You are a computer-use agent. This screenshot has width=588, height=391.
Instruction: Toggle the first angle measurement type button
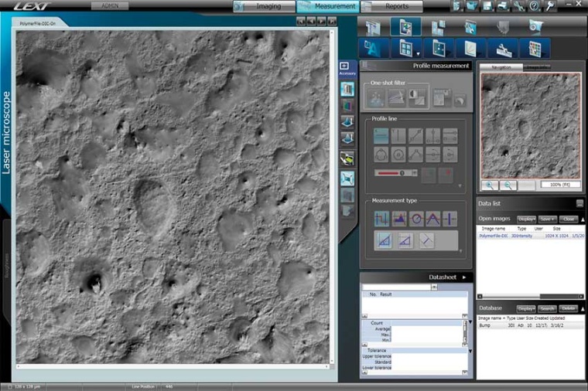383,240
